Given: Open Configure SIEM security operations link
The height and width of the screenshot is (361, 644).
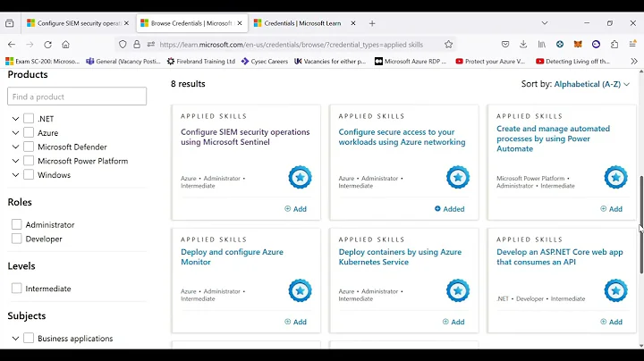Looking at the screenshot, I should [x=245, y=137].
